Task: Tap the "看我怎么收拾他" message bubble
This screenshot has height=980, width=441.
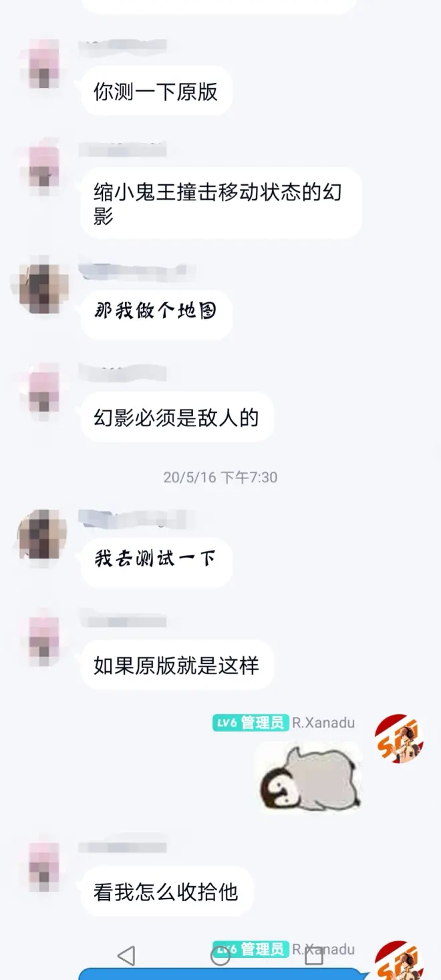Action: tap(167, 892)
